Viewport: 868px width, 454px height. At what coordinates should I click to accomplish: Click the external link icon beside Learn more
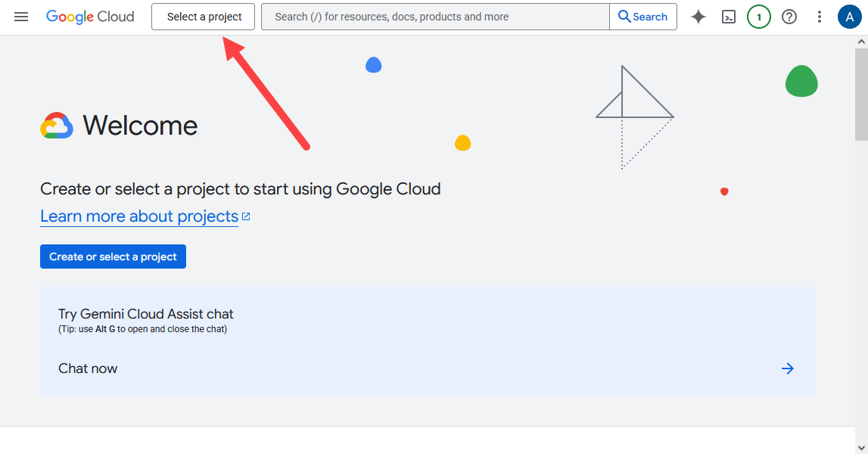(246, 216)
